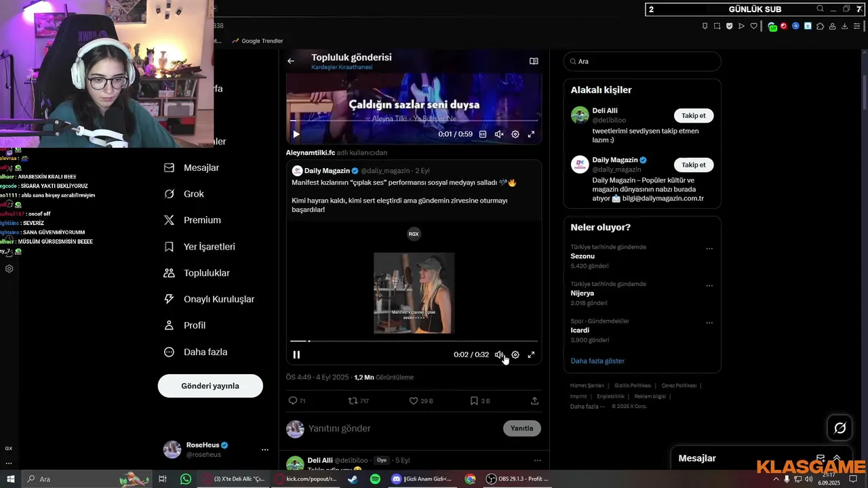Screen dimensions: 868x488
Task: Open Onaylı Kuruluşlar page
Action: 210,299
